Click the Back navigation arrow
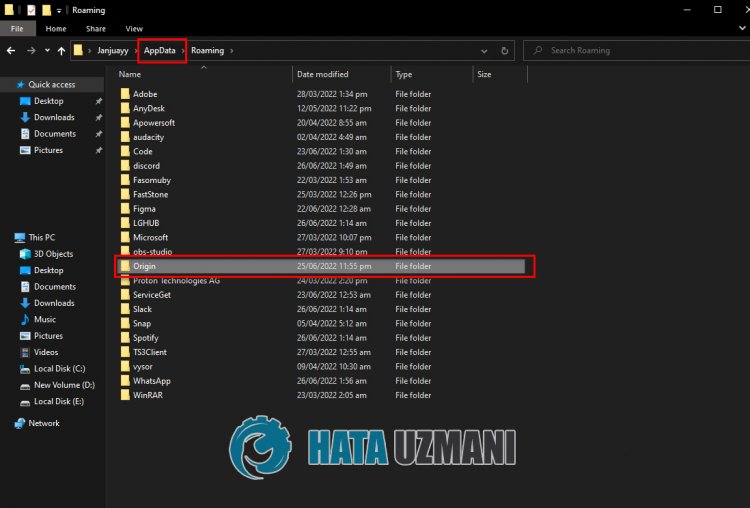 coord(11,50)
